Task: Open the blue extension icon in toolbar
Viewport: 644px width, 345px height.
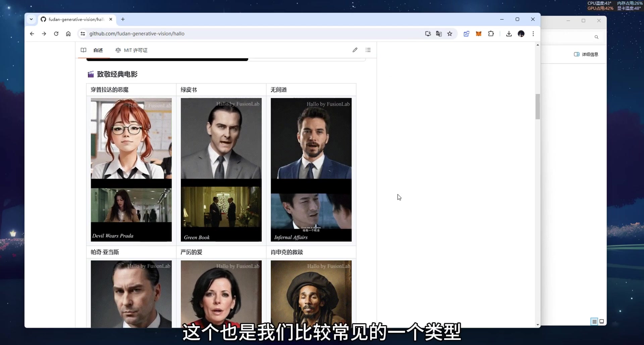Action: tap(466, 34)
